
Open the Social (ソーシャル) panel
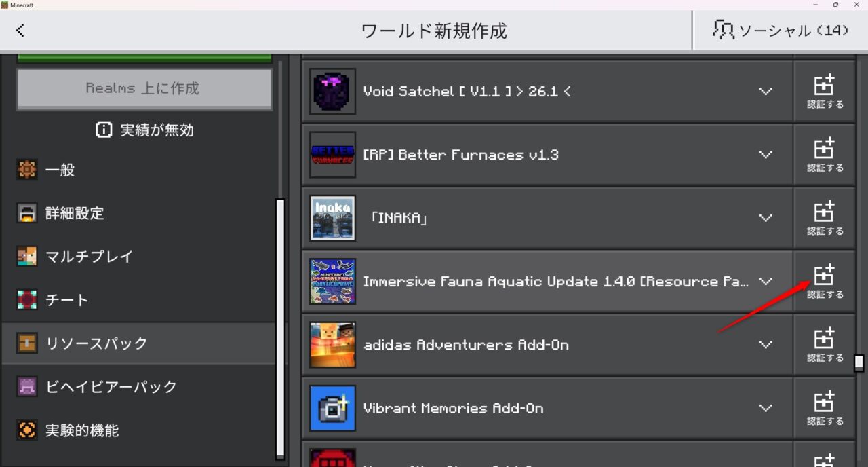(781, 31)
